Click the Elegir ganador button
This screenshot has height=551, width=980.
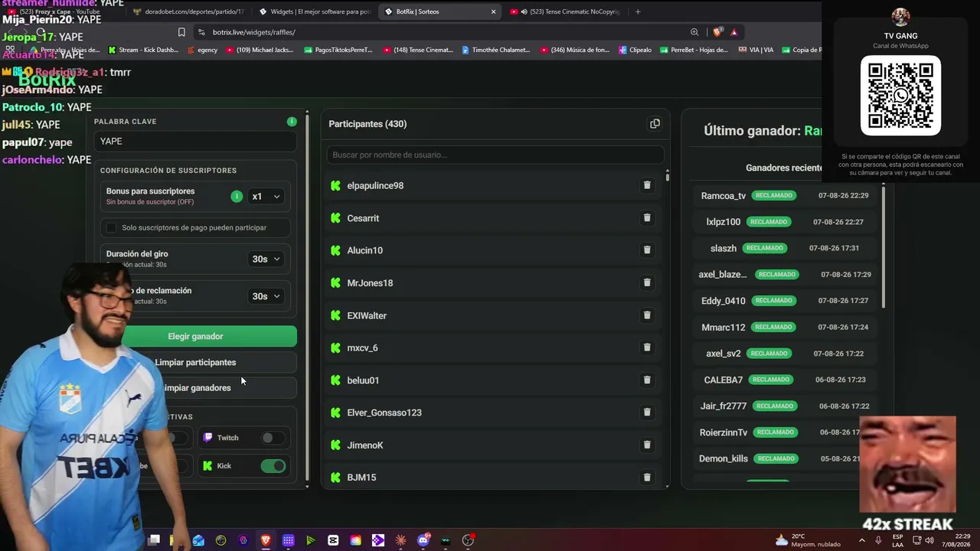point(195,336)
